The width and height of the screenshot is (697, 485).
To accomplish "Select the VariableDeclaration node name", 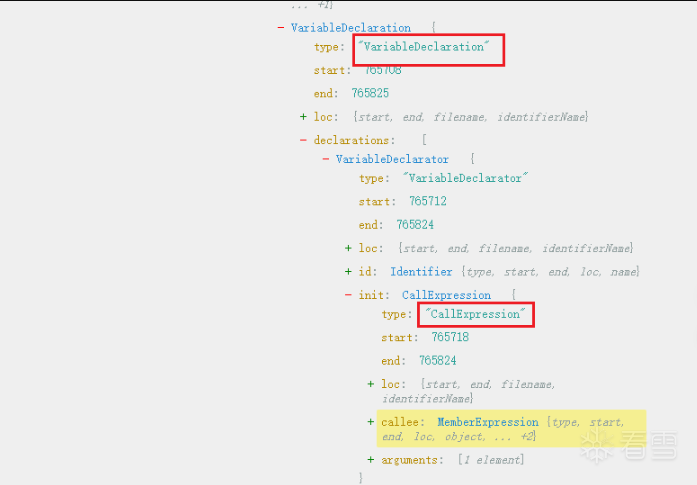I will 351,28.
